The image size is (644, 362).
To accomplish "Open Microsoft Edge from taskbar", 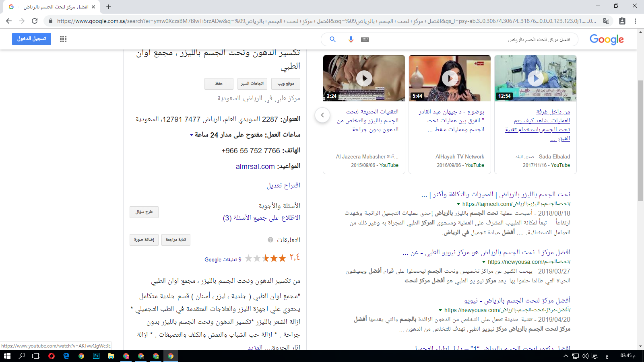I will (x=66, y=356).
